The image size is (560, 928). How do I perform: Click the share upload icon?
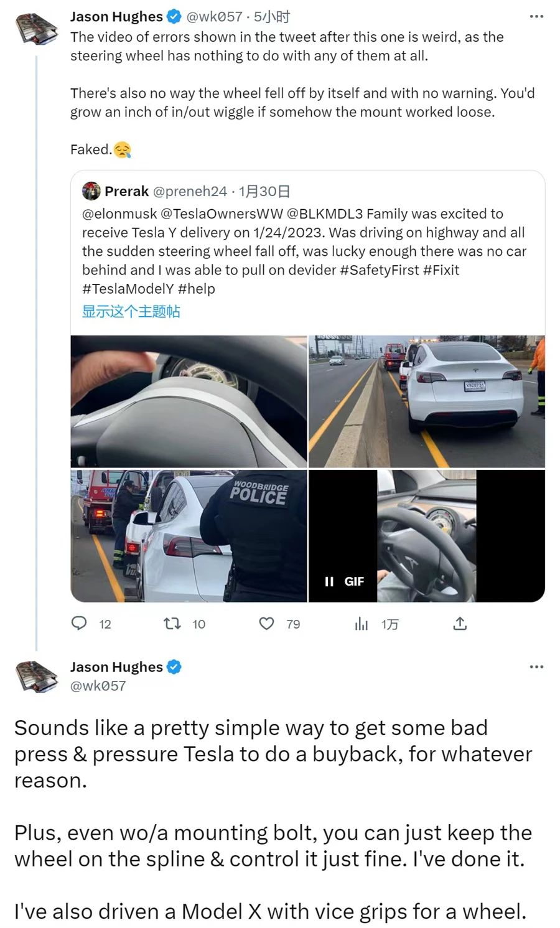tap(460, 623)
